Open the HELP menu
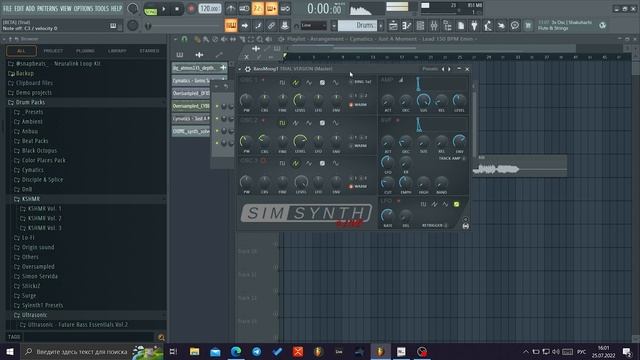The image size is (640, 360). coord(116,8)
